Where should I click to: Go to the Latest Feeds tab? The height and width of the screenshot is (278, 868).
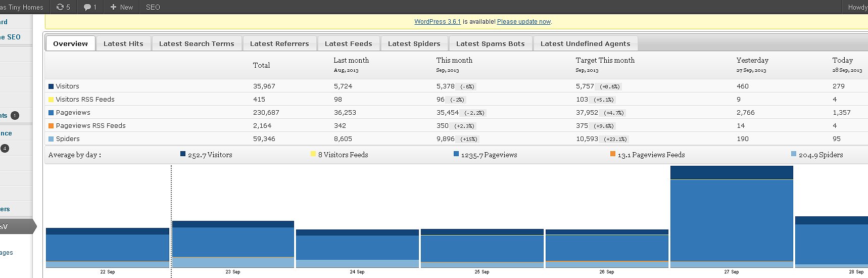(348, 43)
